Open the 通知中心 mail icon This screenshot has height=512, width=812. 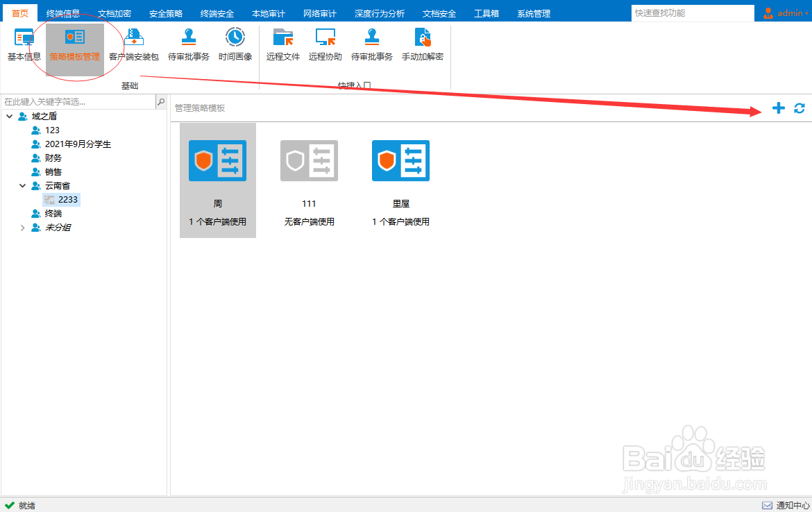(x=767, y=505)
